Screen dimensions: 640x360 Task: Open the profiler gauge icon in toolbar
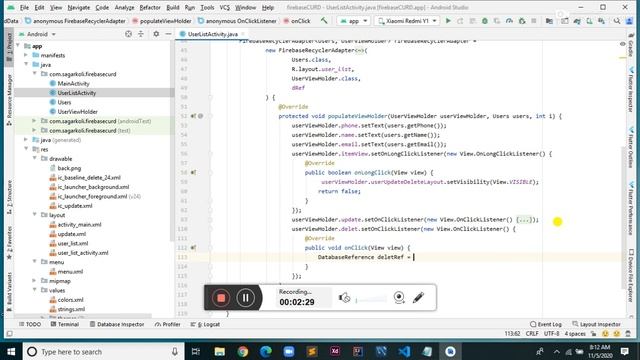click(509, 20)
